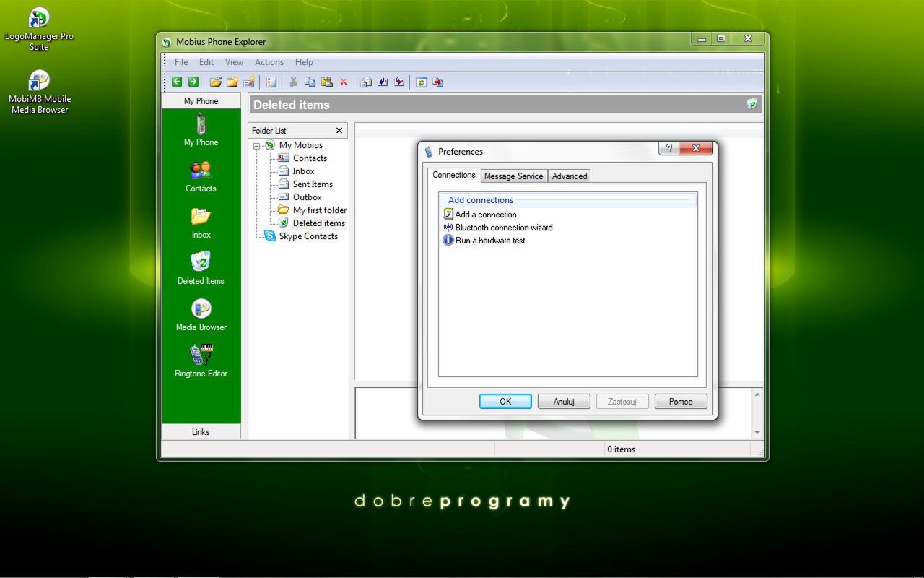Click the 0 items status text
This screenshot has width=924, height=578.
pos(621,449)
